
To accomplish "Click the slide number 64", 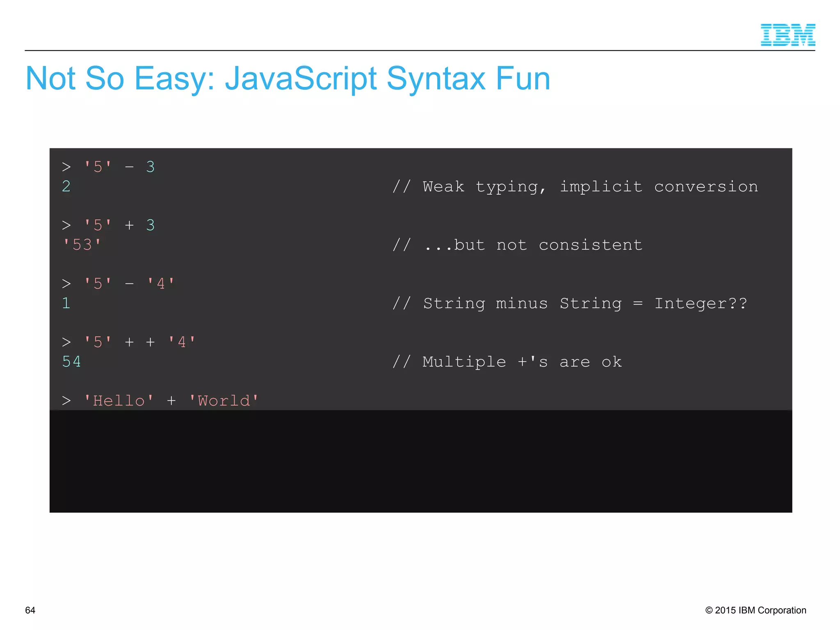I will point(30,610).
